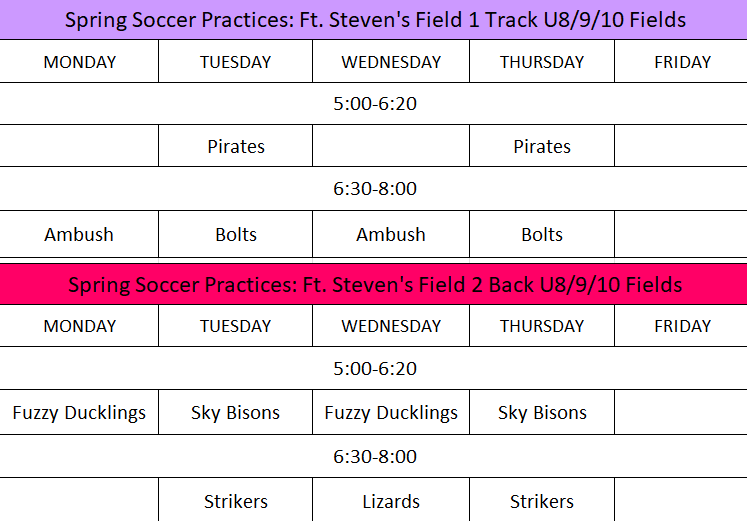Select the Thursday Sky Bisons cell
The image size is (747, 521).
click(542, 412)
